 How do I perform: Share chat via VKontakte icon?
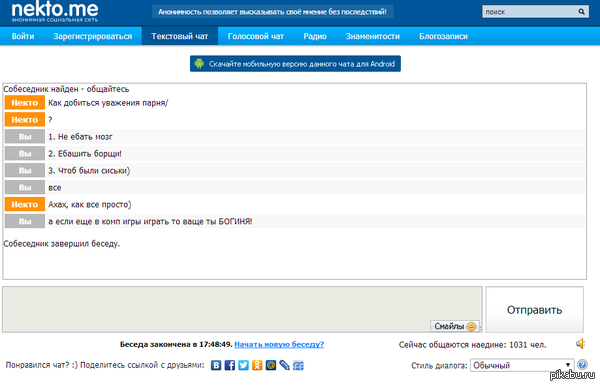click(x=216, y=365)
